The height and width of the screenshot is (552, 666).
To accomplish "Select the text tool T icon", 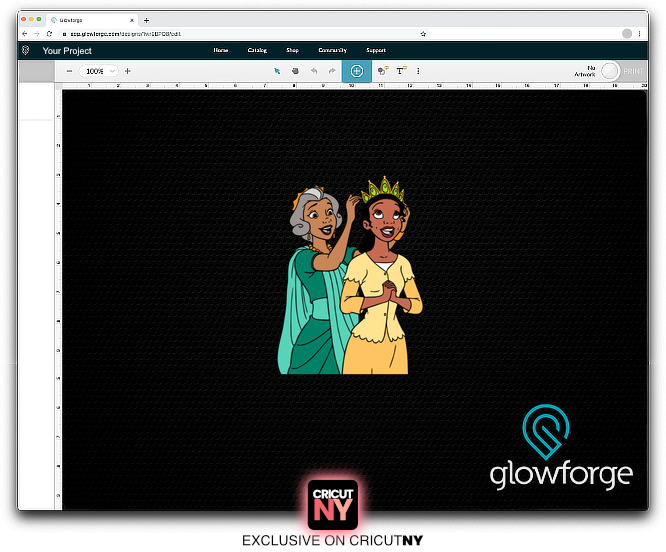I will [401, 71].
